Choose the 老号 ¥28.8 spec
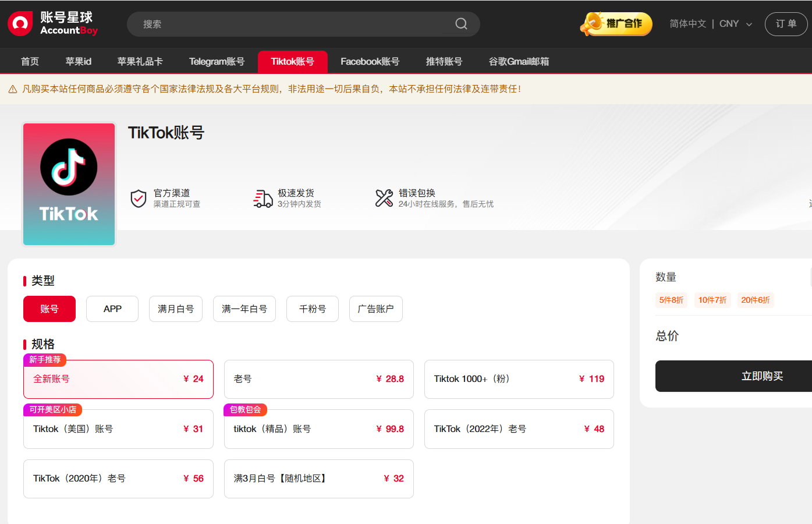The width and height of the screenshot is (812, 524). coord(319,379)
